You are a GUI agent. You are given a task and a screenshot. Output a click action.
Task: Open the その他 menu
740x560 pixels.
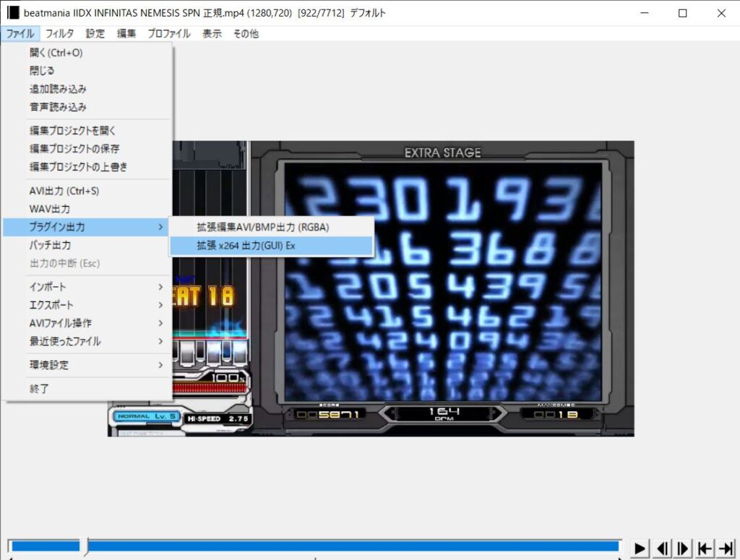pos(246,33)
